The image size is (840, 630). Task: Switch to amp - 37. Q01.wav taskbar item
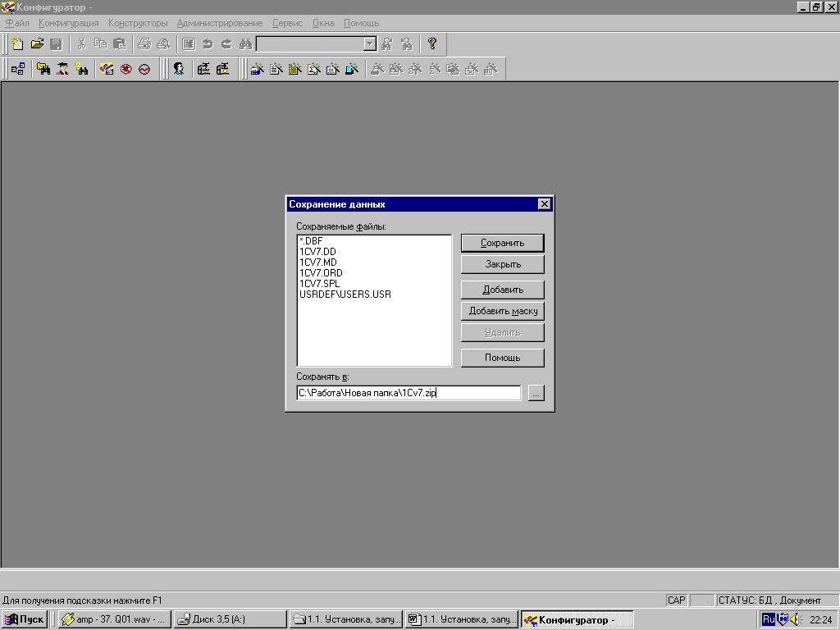click(115, 619)
